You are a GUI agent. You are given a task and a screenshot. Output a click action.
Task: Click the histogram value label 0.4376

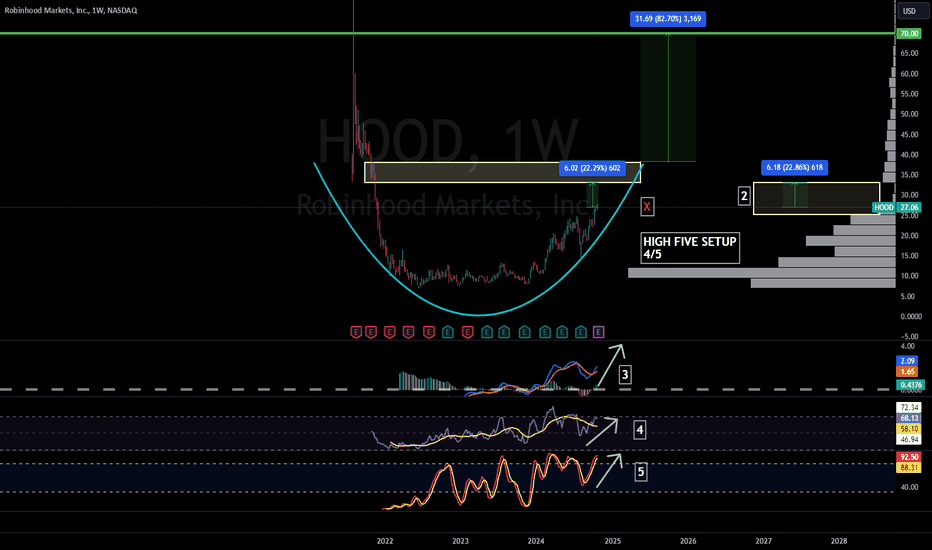[x=909, y=385]
